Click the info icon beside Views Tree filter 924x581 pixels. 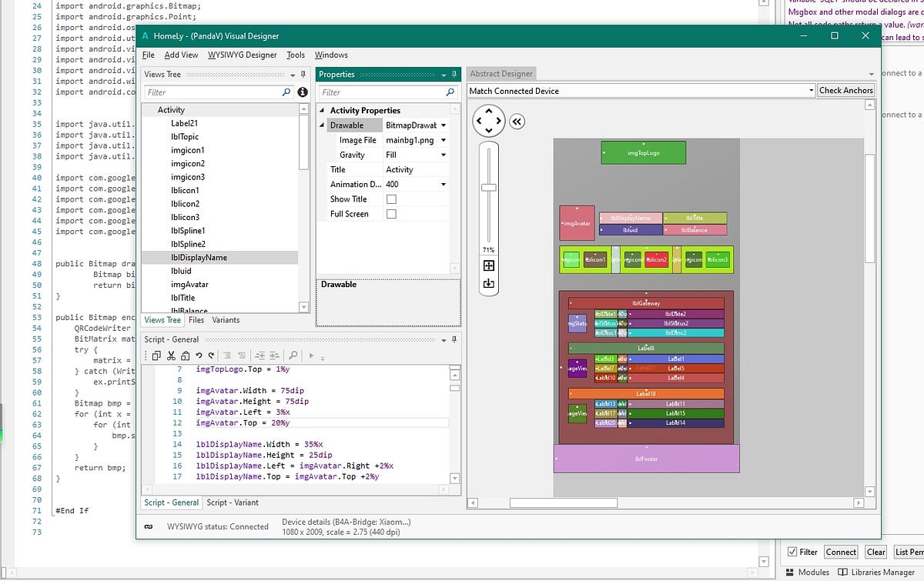tap(303, 92)
